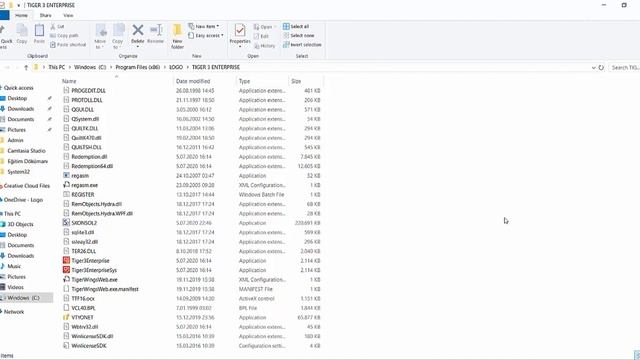Open the Easy access dropdown
This screenshot has height=360, width=640.
pyautogui.click(x=206, y=36)
